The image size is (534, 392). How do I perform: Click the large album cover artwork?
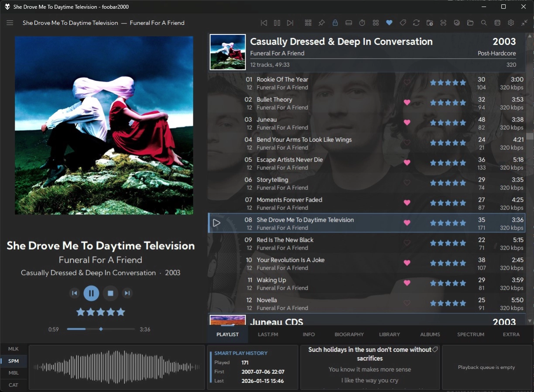pyautogui.click(x=104, y=125)
